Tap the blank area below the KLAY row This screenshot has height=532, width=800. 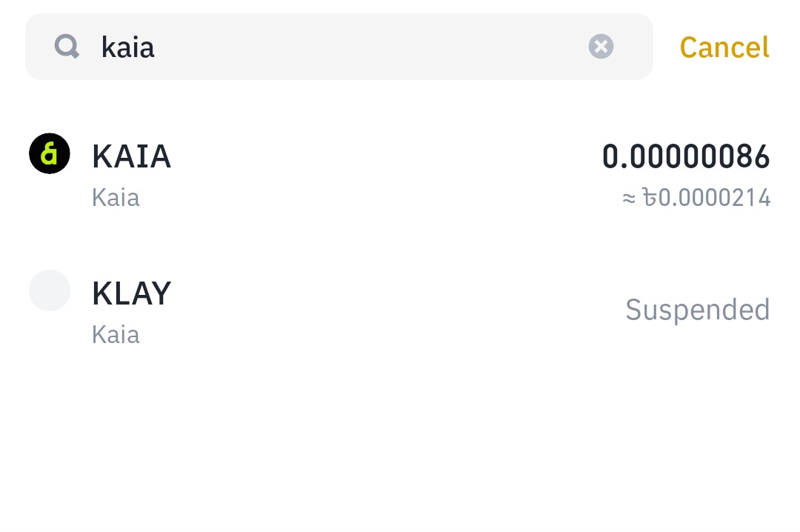pyautogui.click(x=400, y=445)
